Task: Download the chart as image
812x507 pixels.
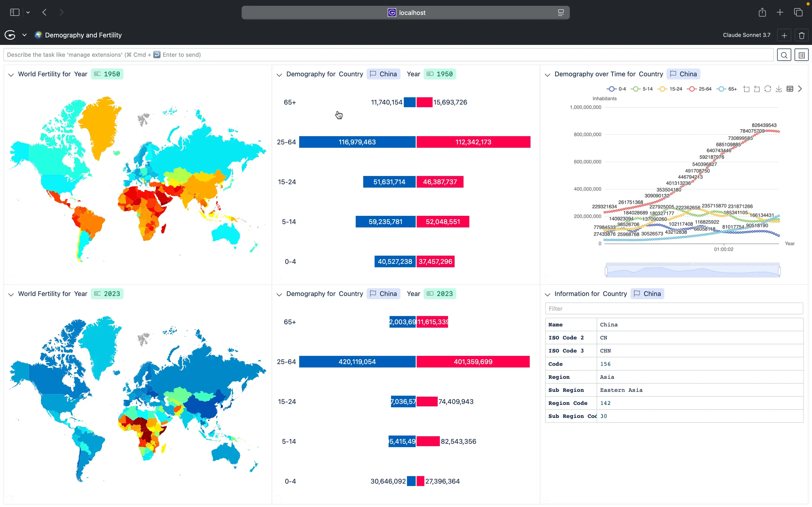Action: [779, 89]
